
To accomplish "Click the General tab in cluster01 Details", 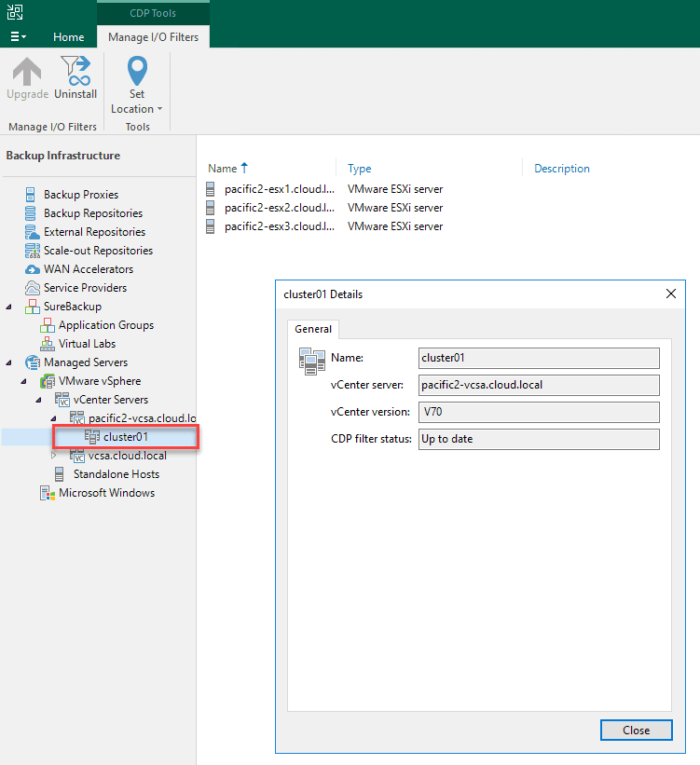I will (313, 329).
